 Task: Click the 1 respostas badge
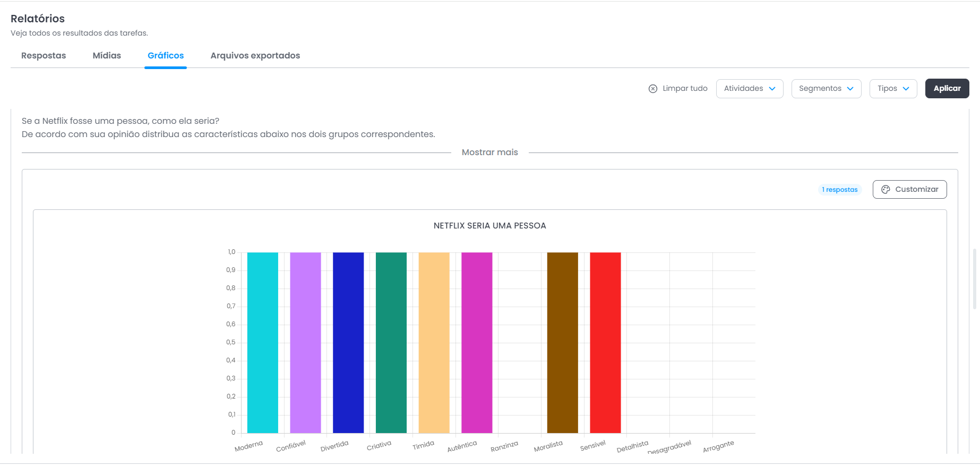pos(839,190)
